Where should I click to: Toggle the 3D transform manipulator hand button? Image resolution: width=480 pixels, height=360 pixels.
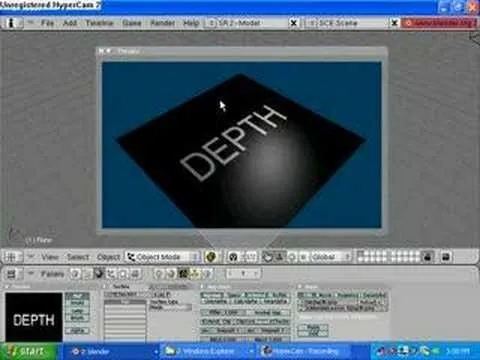267,257
